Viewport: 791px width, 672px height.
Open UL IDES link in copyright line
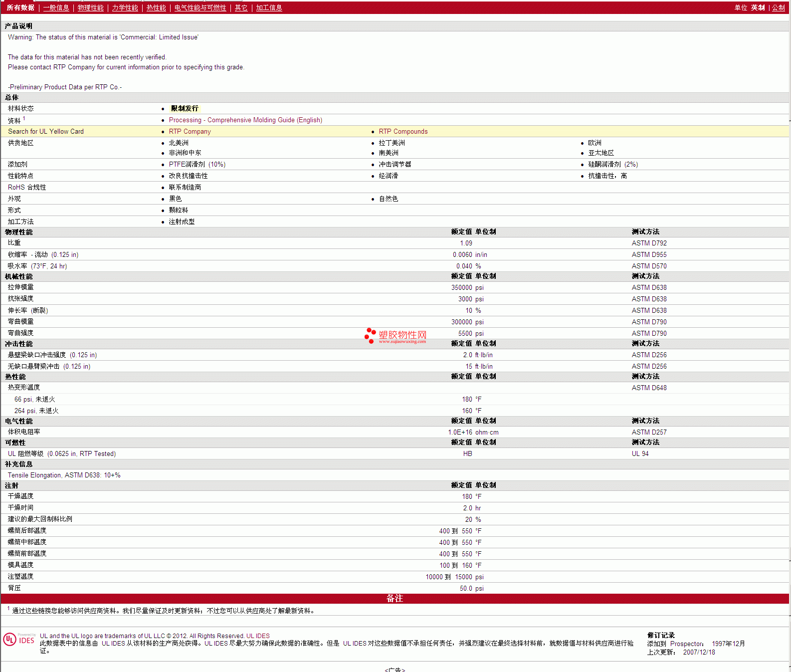tap(258, 636)
